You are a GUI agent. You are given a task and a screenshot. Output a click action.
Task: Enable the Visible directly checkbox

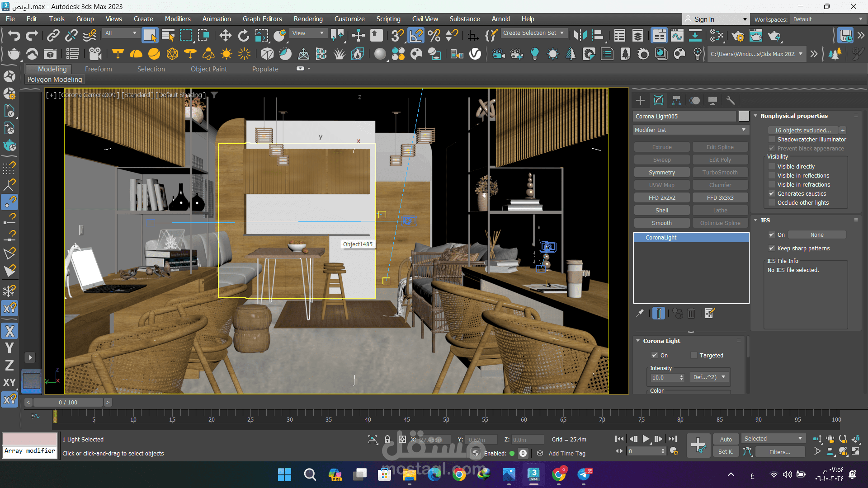[772, 166]
